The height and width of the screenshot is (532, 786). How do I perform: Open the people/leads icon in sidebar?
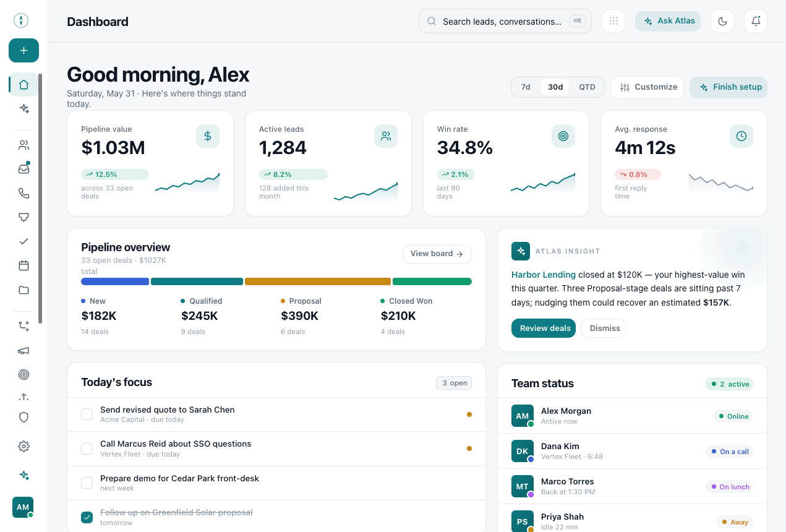click(23, 145)
